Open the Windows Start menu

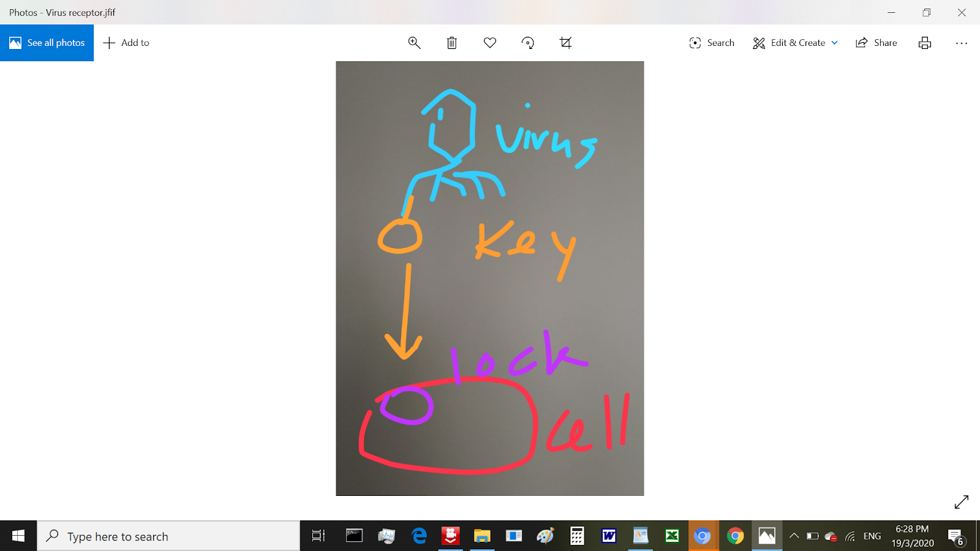coord(18,536)
